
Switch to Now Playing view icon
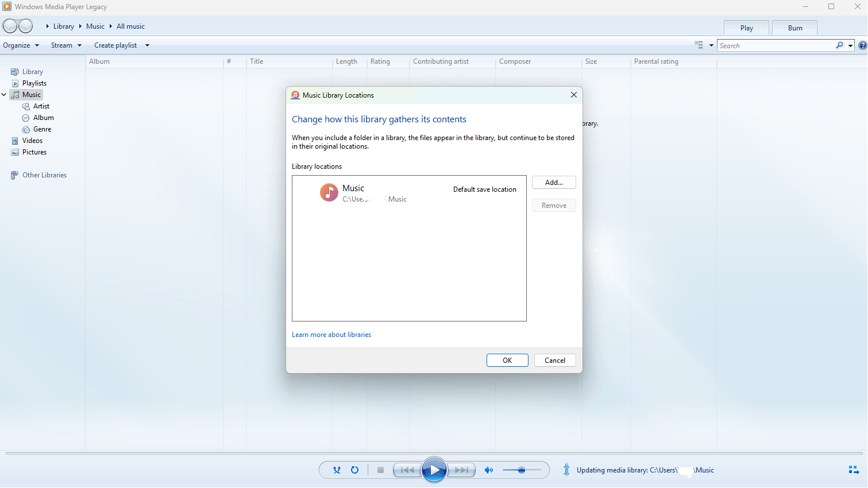(x=854, y=470)
